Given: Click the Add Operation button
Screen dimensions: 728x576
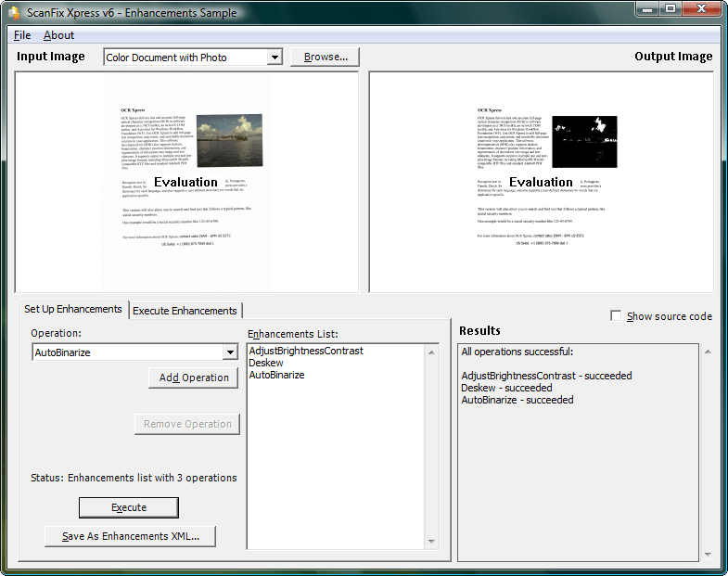Looking at the screenshot, I should [194, 378].
